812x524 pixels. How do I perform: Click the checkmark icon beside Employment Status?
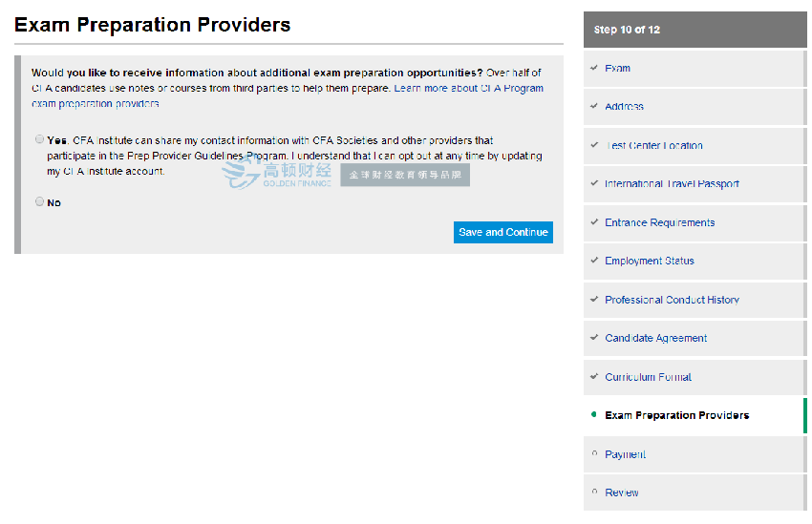(x=594, y=261)
